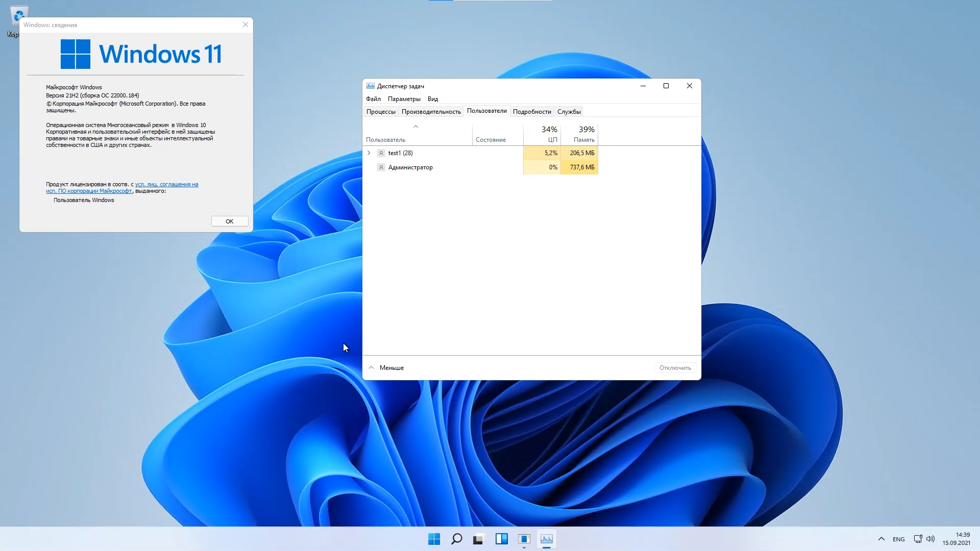The image size is (980, 551).
Task: Expand the test1 (28) user row
Action: (369, 153)
